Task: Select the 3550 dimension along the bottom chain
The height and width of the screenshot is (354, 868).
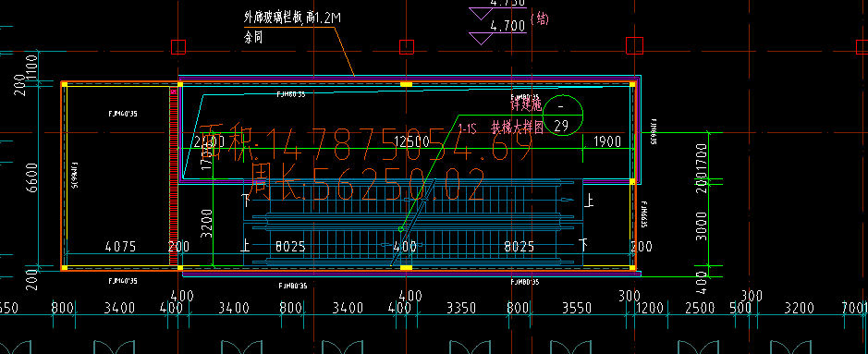Action: coord(577,309)
